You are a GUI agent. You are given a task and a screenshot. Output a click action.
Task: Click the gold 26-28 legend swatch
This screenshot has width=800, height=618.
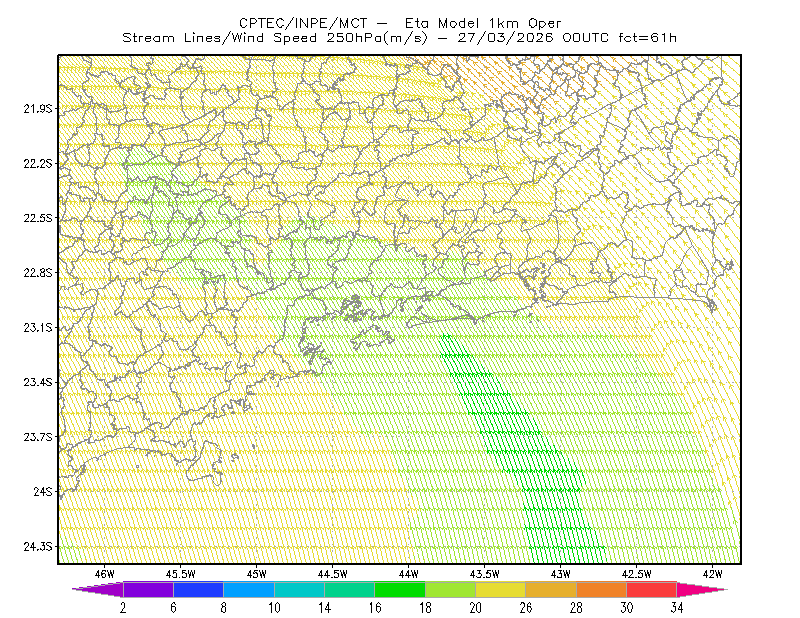pos(551,589)
